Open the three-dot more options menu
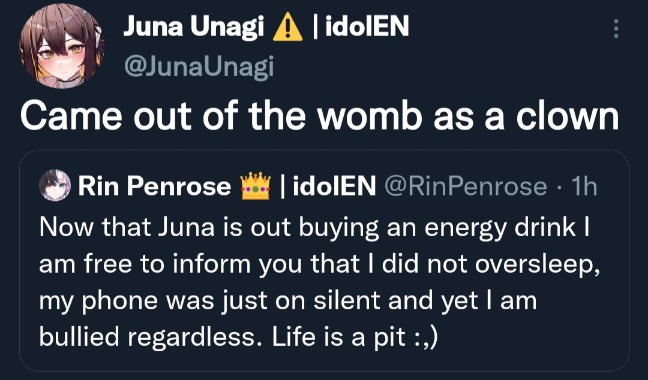648x380 pixels. (616, 29)
